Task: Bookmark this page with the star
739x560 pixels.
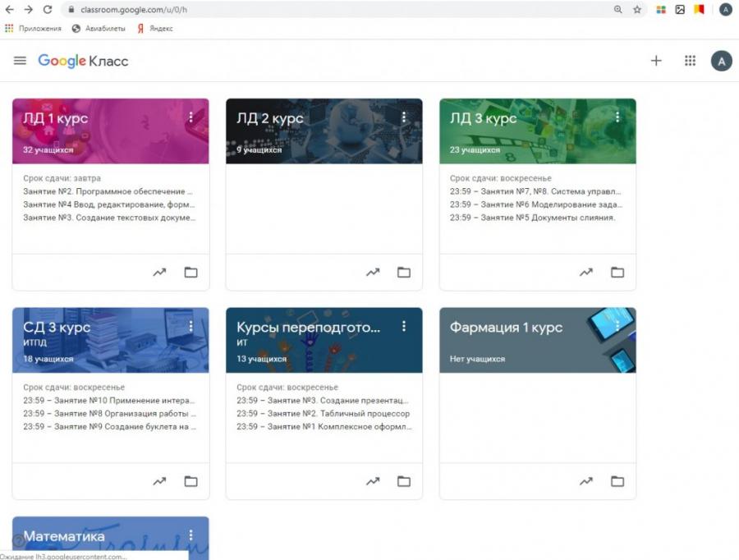Action: click(x=637, y=9)
